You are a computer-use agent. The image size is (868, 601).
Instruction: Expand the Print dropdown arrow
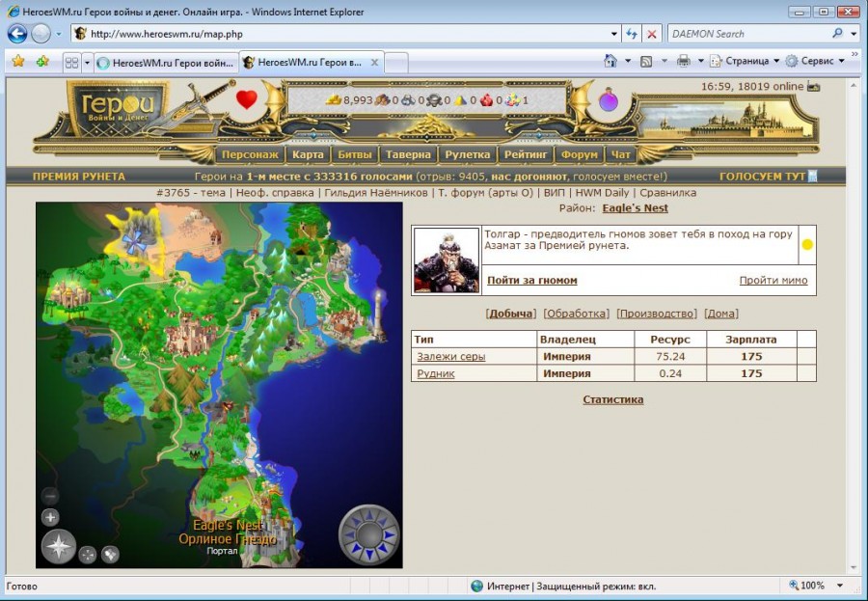[x=700, y=61]
